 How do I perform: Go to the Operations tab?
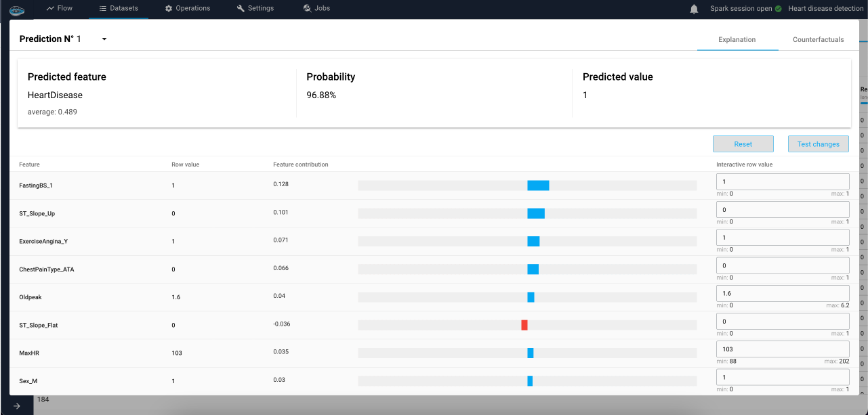(188, 8)
